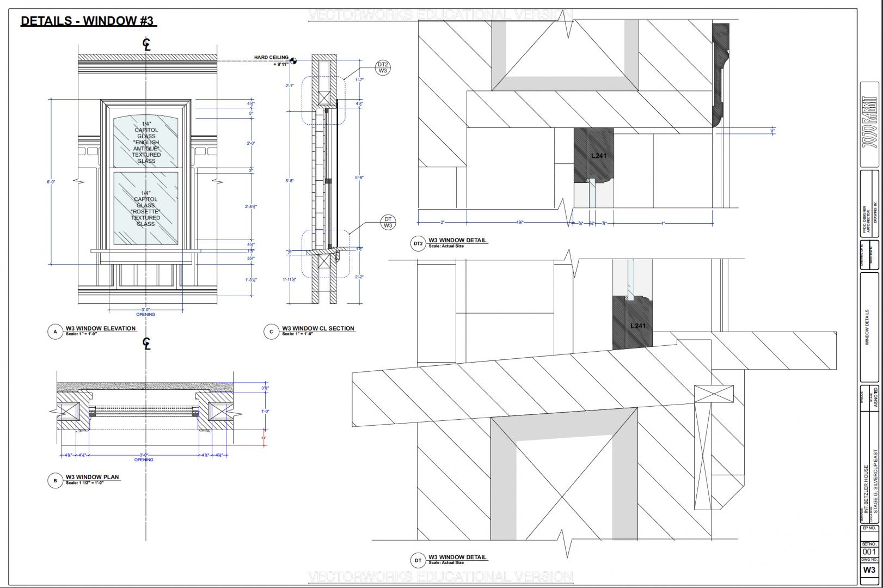Click the "W3 WINDOW ELEVATION" title

(x=101, y=328)
